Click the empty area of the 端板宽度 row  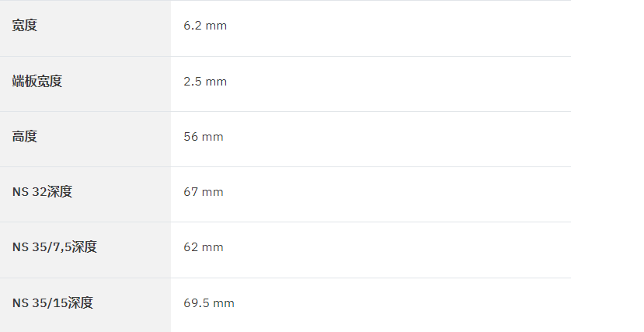pos(399,84)
